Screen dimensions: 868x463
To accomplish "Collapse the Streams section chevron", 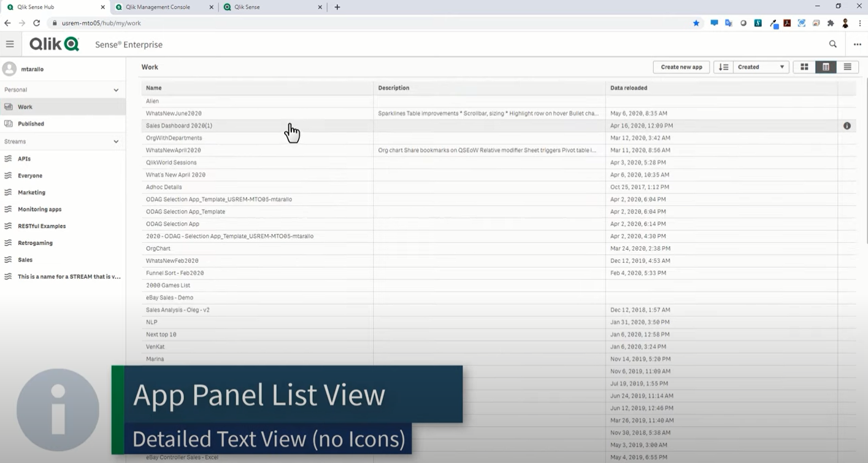I will click(x=116, y=142).
